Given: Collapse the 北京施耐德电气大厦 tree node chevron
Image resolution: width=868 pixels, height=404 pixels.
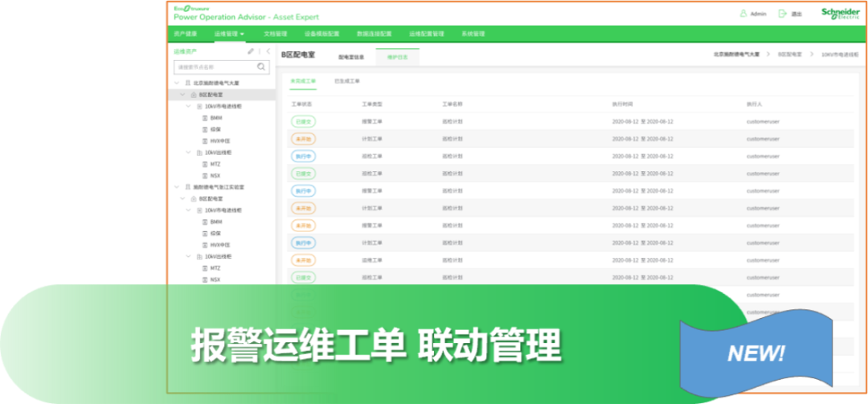Looking at the screenshot, I should click(177, 83).
